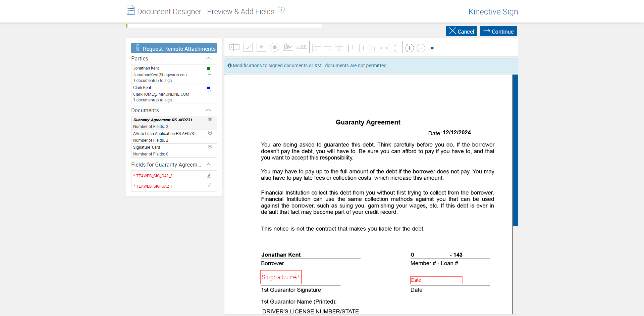The width and height of the screenshot is (644, 316).
Task: Select the signature field tool
Action: click(x=288, y=47)
